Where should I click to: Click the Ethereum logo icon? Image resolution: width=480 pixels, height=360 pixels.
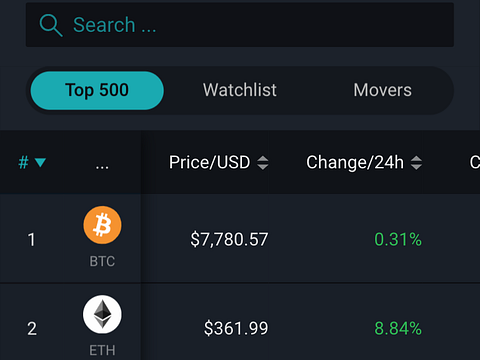pos(102,314)
